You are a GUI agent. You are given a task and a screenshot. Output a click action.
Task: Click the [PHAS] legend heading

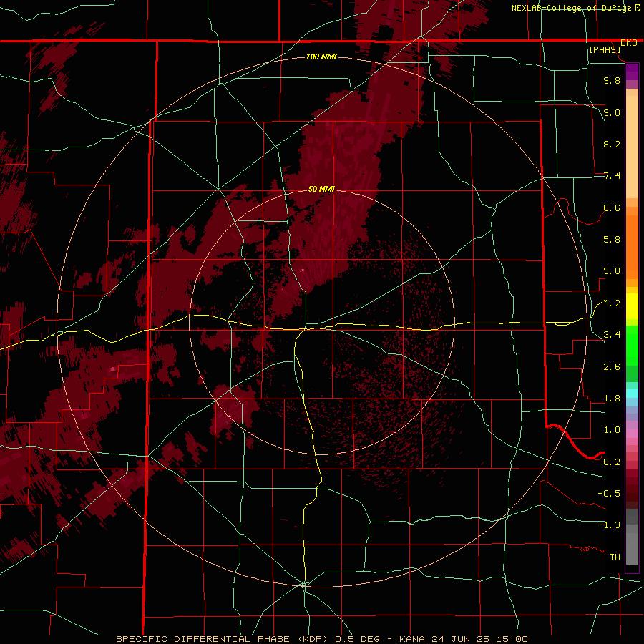pos(605,49)
